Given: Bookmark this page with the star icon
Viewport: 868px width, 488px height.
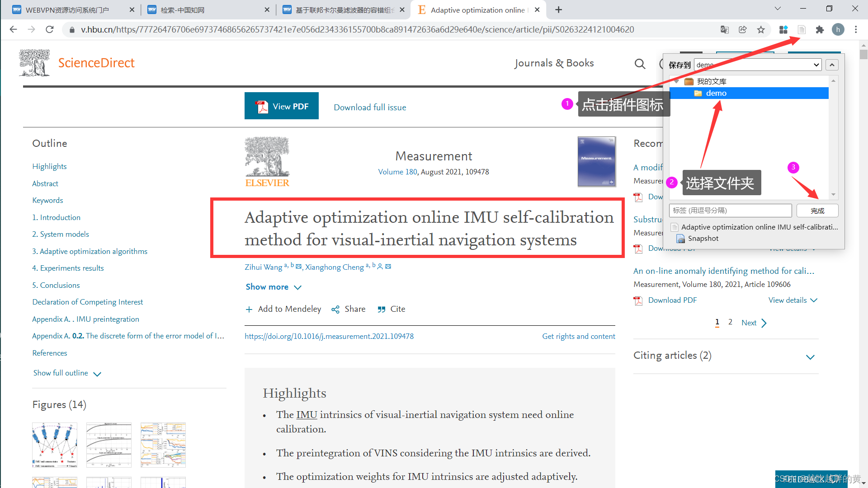Looking at the screenshot, I should point(761,30).
